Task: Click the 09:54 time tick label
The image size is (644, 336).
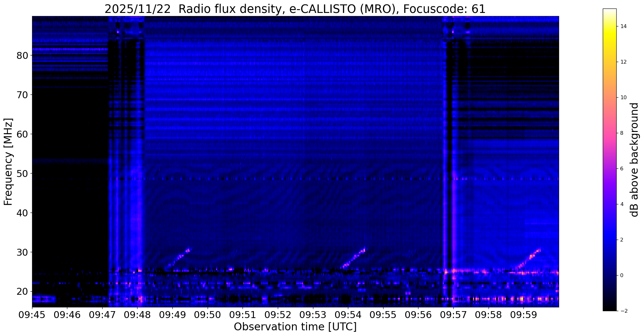Action: click(348, 314)
